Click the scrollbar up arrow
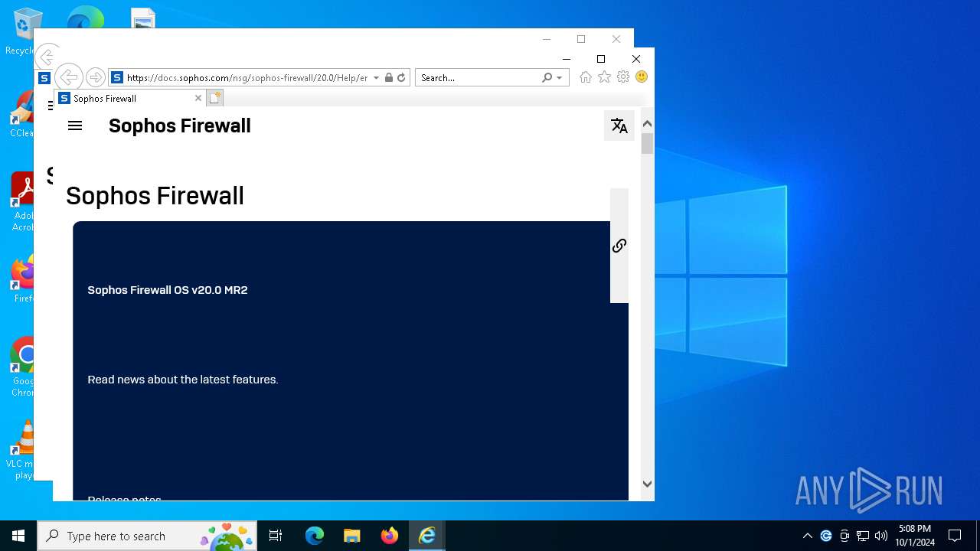The image size is (980, 551). tap(647, 123)
